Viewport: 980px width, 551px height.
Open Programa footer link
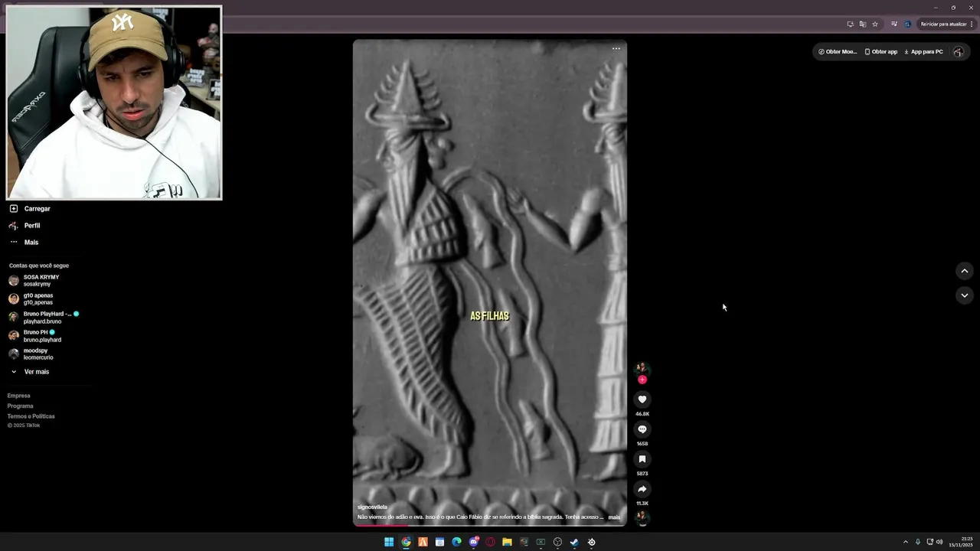coord(21,406)
